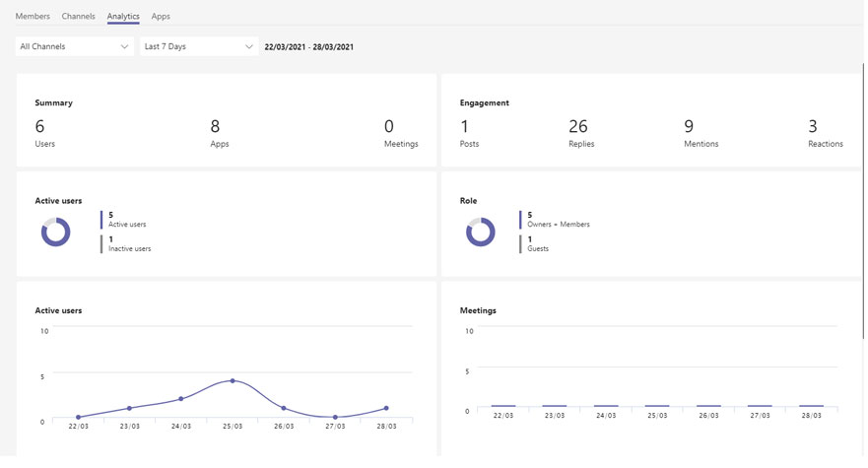Click the Role donut chart
Image resolution: width=868 pixels, height=468 pixels.
[481, 233]
